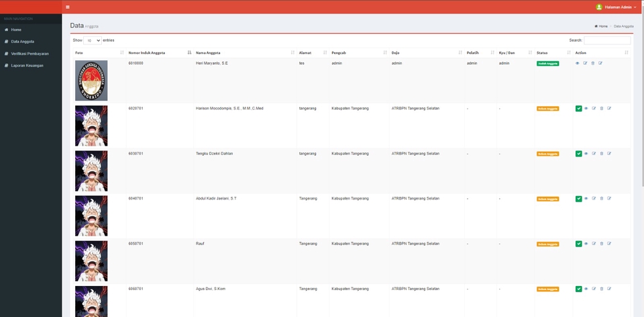Sort table by Action column header

(602, 52)
